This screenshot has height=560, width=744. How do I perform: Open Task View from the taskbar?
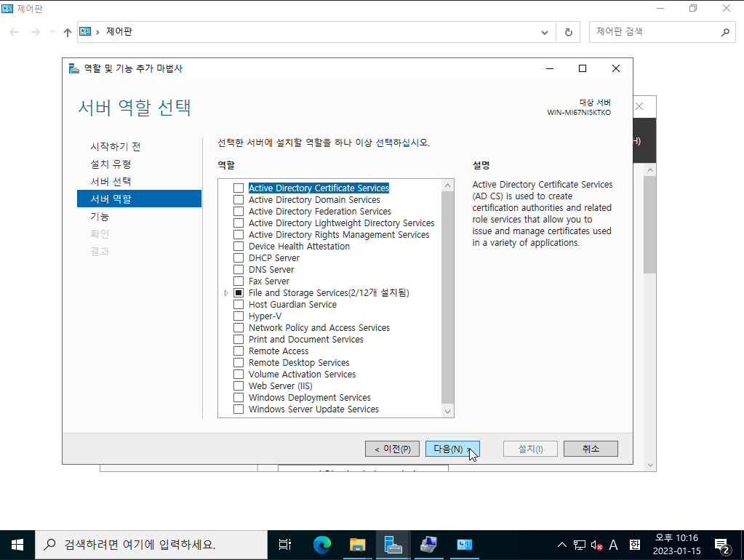click(x=284, y=545)
